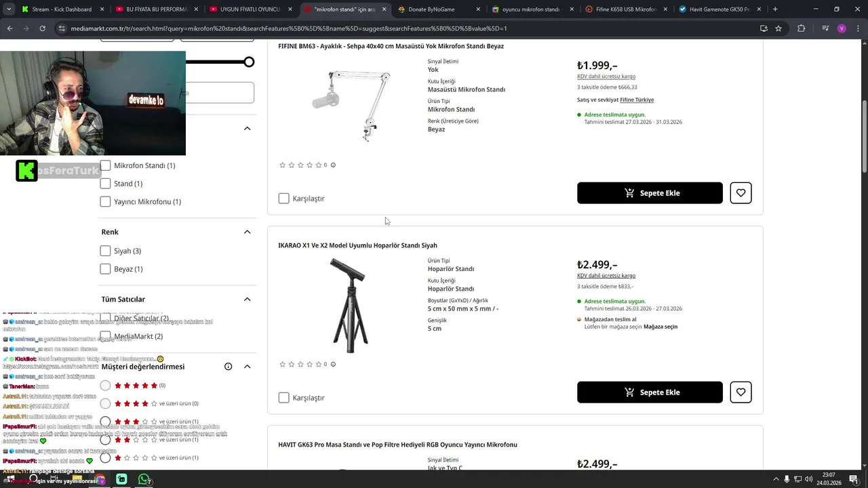Viewport: 868px width, 488px height.
Task: Collapse the Tüm Satıcılar section
Action: coord(247,299)
